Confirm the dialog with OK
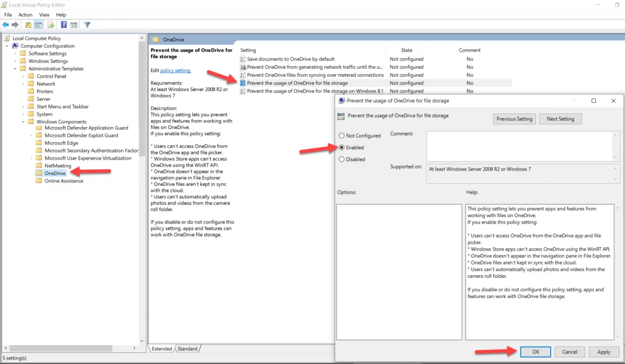This screenshot has width=625, height=364. (x=536, y=352)
